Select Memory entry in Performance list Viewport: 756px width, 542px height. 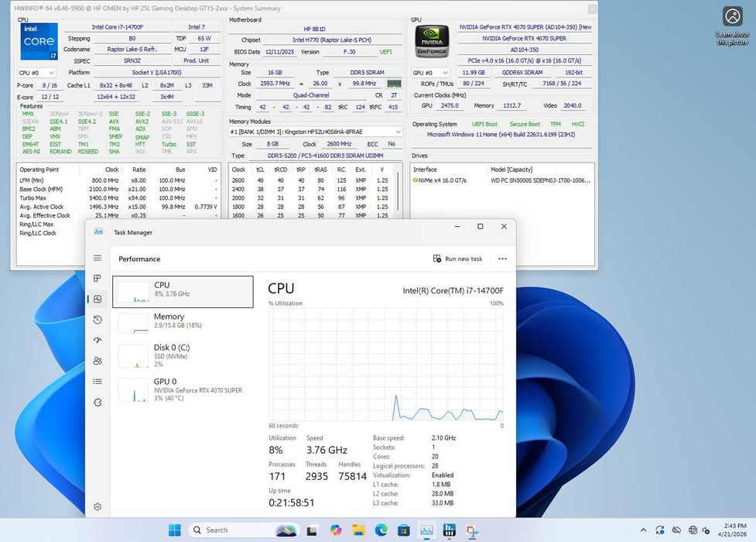(183, 324)
